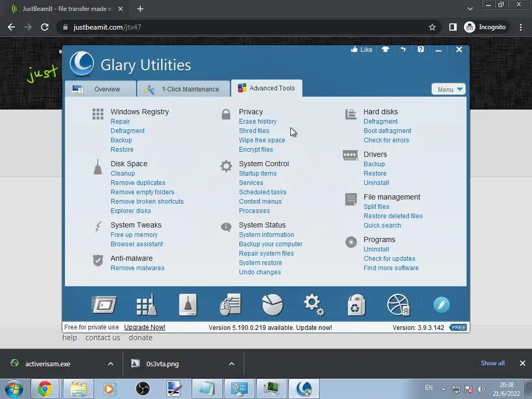Click Restore deleted files link
This screenshot has height=399, width=532.
pyautogui.click(x=393, y=216)
